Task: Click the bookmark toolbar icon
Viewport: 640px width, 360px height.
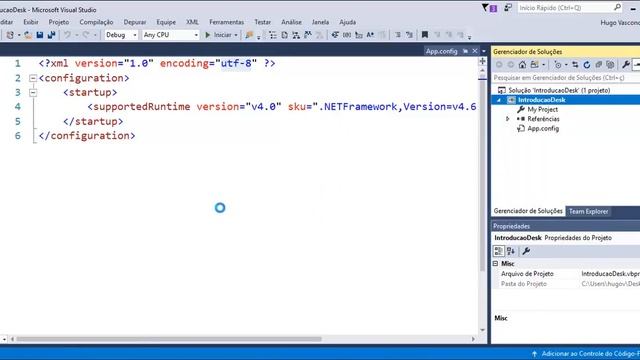Action: [x=424, y=35]
